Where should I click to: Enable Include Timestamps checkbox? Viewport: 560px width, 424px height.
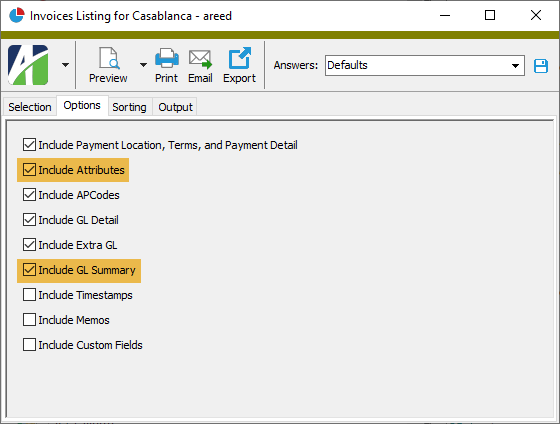(29, 295)
